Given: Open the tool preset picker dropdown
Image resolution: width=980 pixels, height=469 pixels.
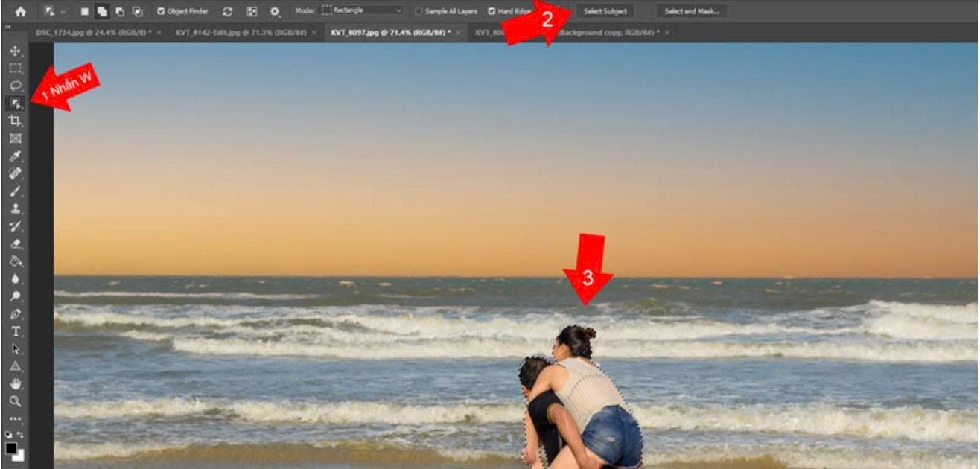Looking at the screenshot, I should [x=54, y=11].
